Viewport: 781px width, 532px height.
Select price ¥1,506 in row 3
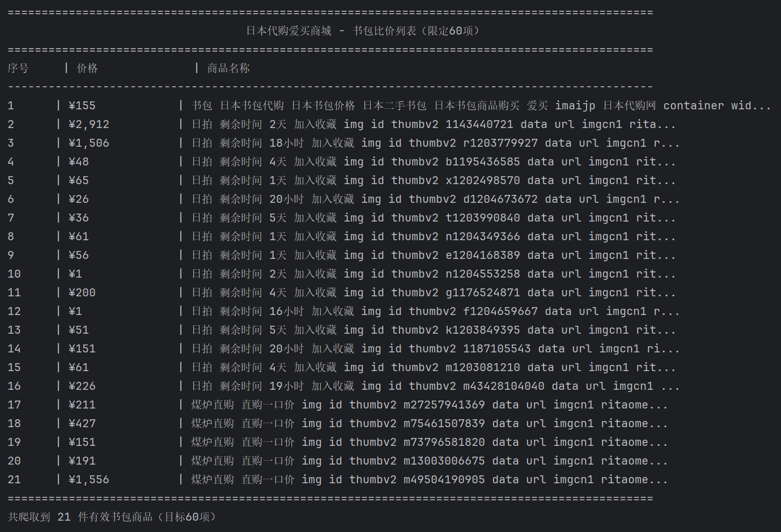click(x=89, y=143)
